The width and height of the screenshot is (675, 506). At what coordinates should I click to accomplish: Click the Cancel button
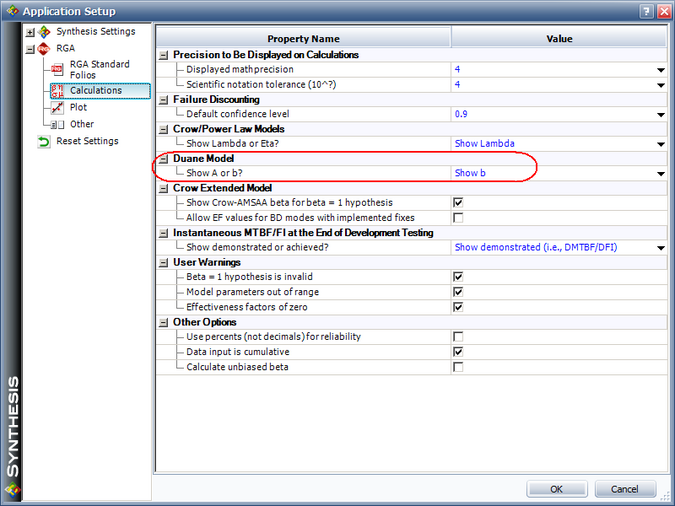(625, 489)
